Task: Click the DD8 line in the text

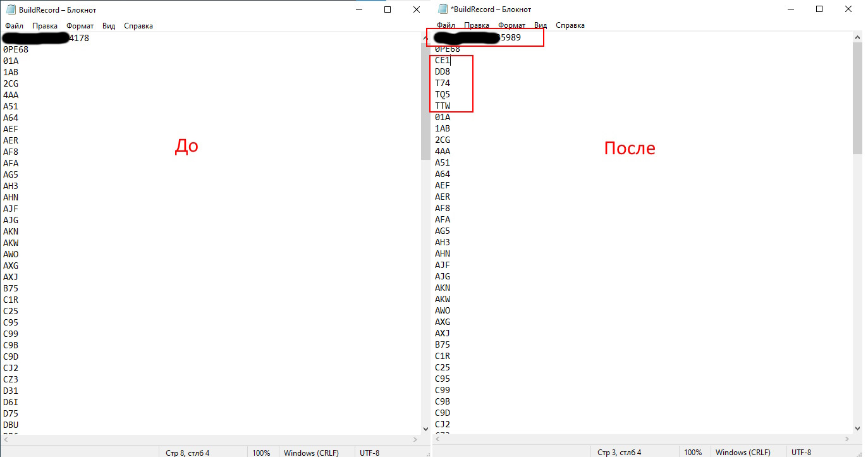Action: pyautogui.click(x=443, y=71)
